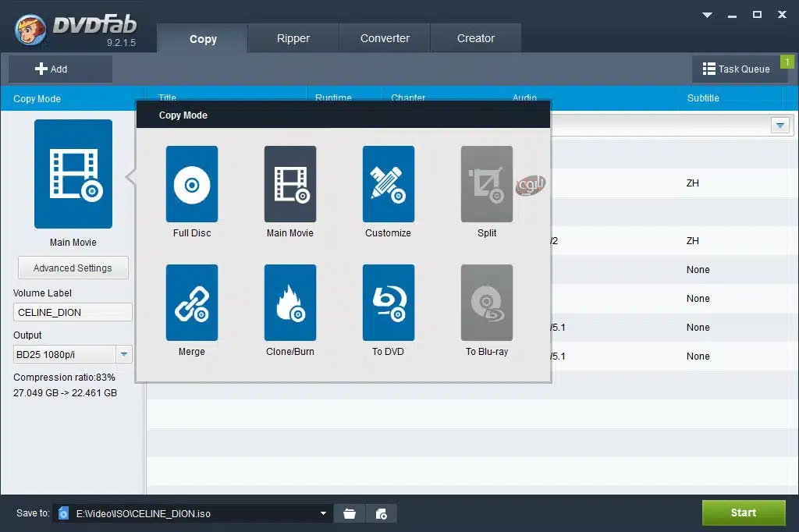
Task: Choose the Main Movie mode in popup
Action: tap(290, 184)
